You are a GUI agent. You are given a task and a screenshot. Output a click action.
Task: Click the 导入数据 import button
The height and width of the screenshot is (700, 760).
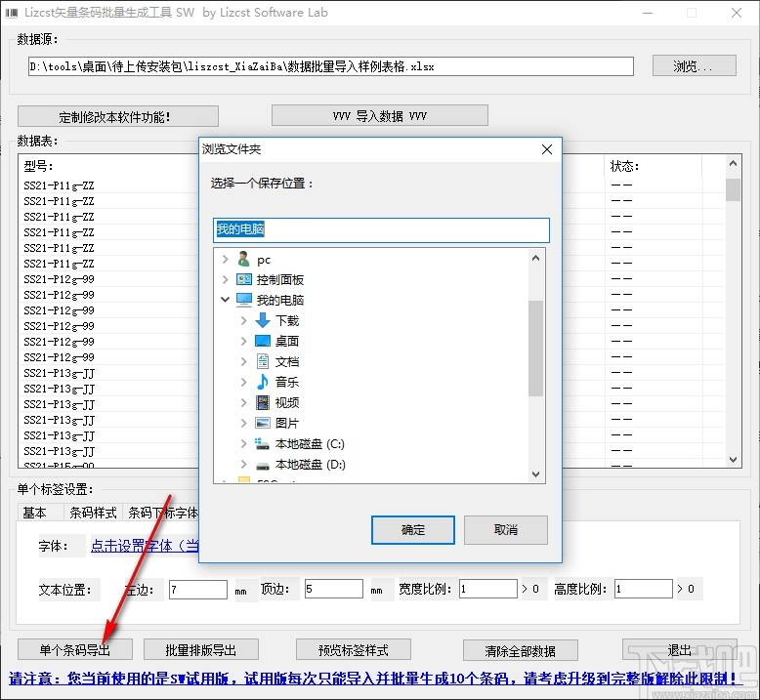[380, 116]
